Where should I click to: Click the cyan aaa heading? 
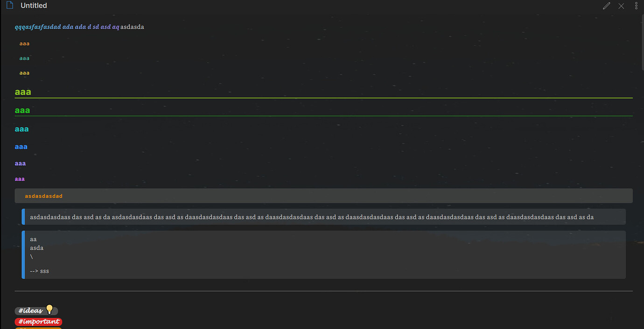tap(22, 129)
